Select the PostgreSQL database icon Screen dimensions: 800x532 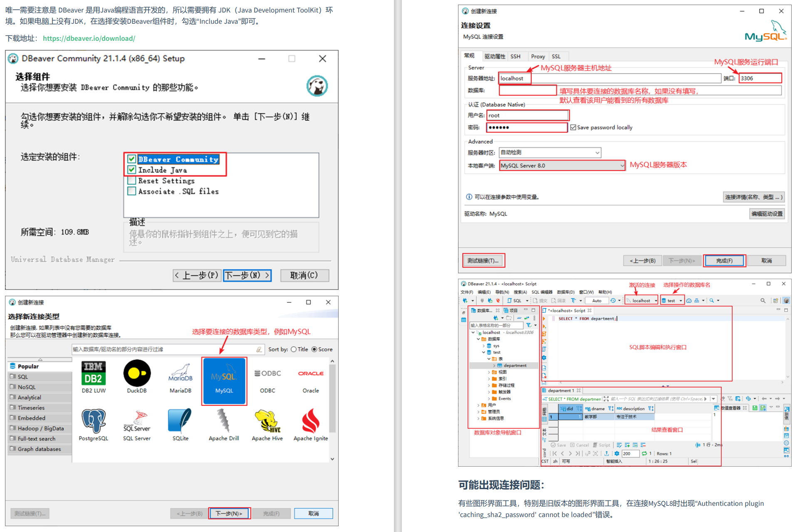coord(93,420)
